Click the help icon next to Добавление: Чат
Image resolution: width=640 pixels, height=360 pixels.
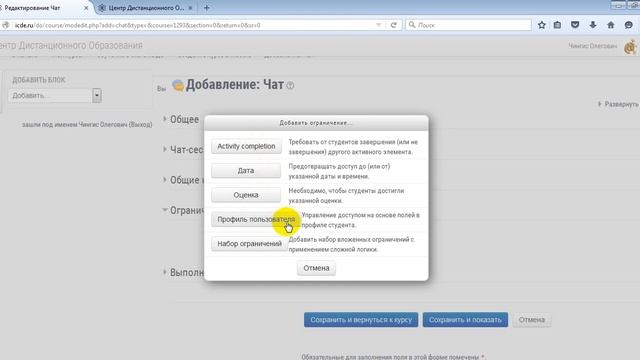(290, 86)
